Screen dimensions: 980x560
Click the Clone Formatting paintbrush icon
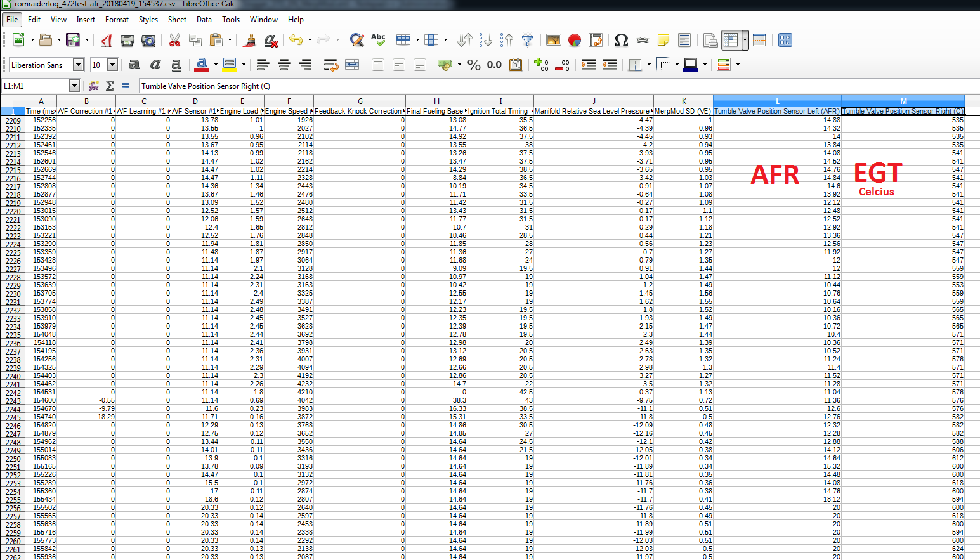[250, 41]
